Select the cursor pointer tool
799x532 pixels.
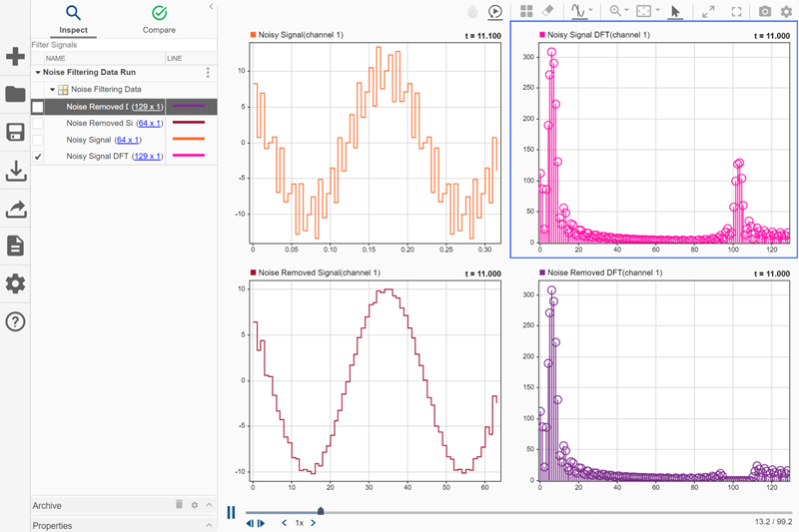pos(675,11)
